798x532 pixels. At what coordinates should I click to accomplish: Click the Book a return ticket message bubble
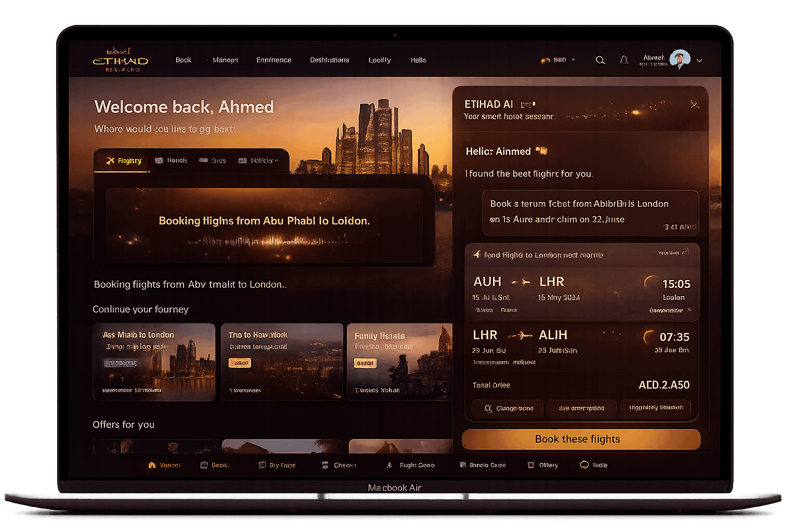(x=590, y=213)
